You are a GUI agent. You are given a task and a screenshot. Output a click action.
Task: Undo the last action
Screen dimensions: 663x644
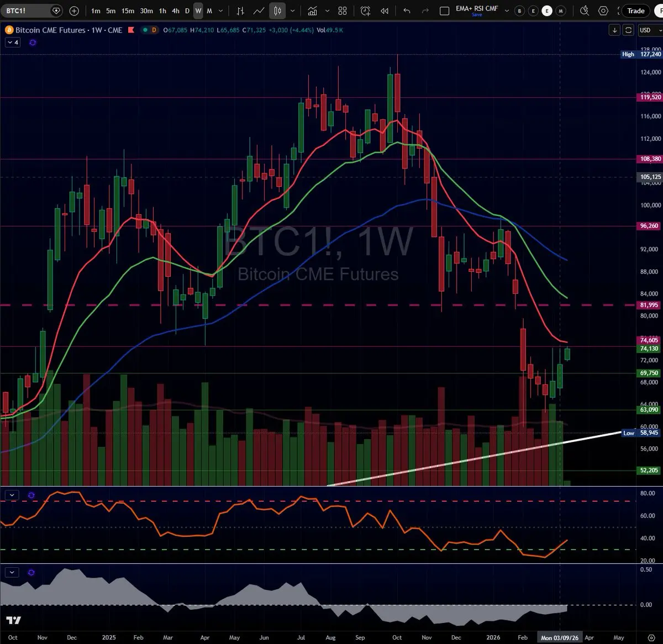[407, 10]
